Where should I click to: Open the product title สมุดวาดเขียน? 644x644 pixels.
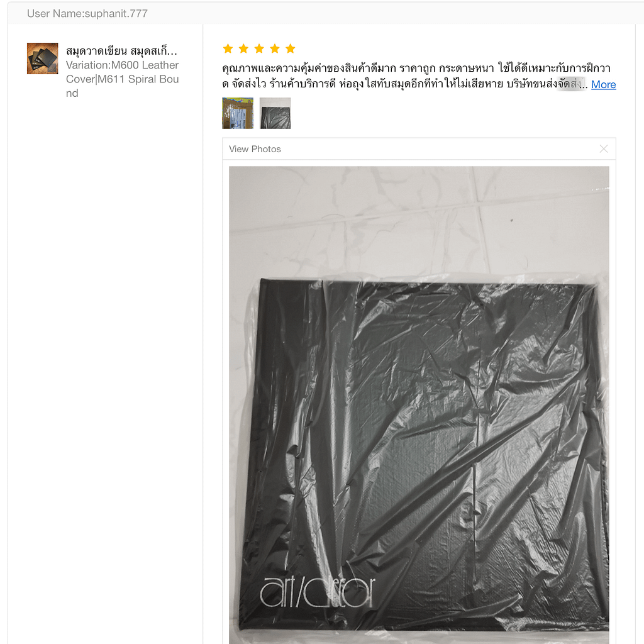click(121, 51)
